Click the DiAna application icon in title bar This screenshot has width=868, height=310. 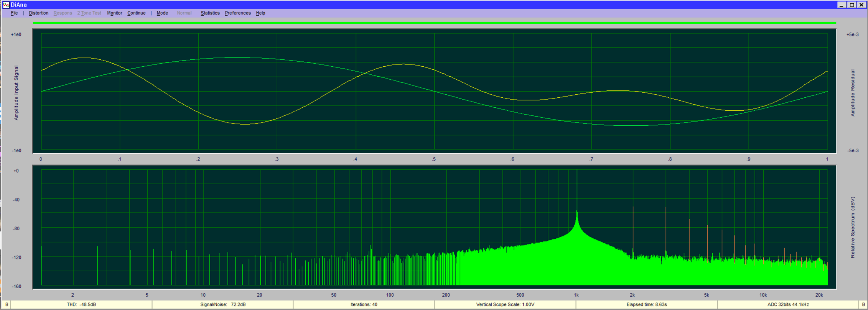(6, 5)
